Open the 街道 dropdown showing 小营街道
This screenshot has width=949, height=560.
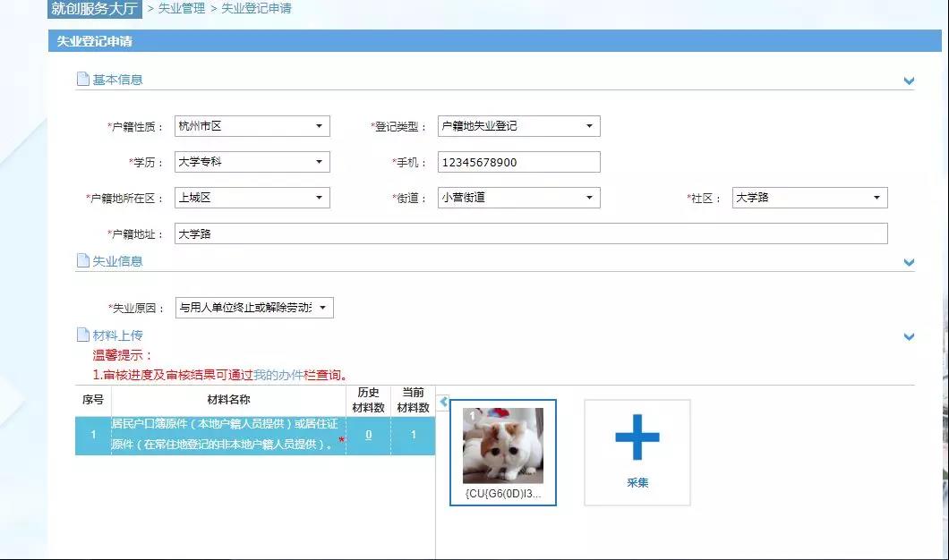tap(518, 198)
